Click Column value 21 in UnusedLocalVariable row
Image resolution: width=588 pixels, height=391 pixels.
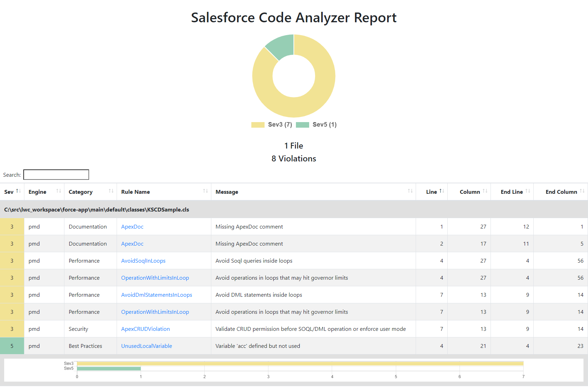[483, 346]
